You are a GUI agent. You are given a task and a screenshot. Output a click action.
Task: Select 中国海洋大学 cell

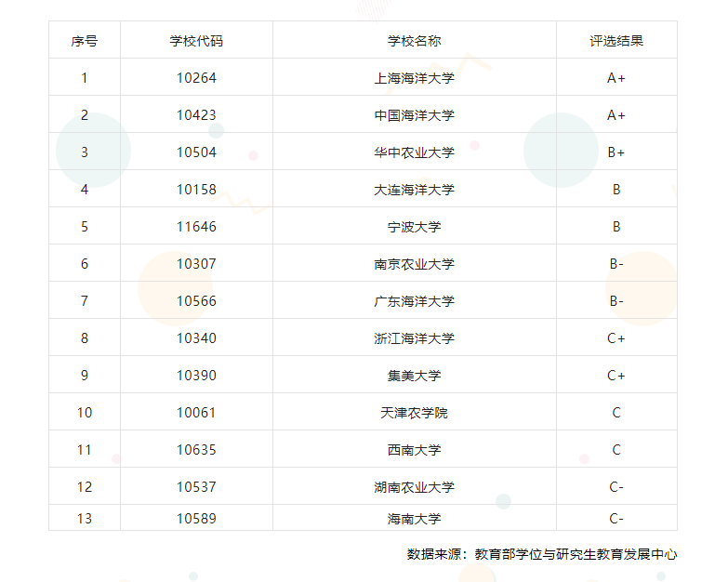[x=414, y=114]
